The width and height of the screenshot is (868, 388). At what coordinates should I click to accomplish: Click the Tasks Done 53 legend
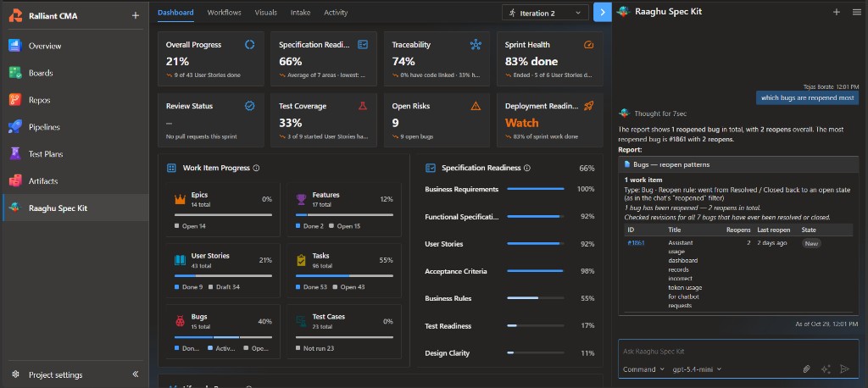(x=311, y=287)
